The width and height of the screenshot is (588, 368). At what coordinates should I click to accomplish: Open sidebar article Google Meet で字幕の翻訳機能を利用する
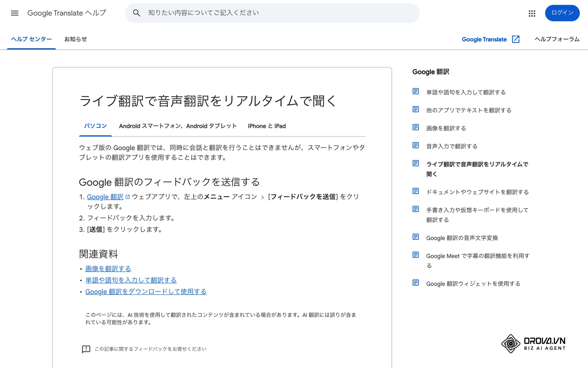tap(478, 261)
